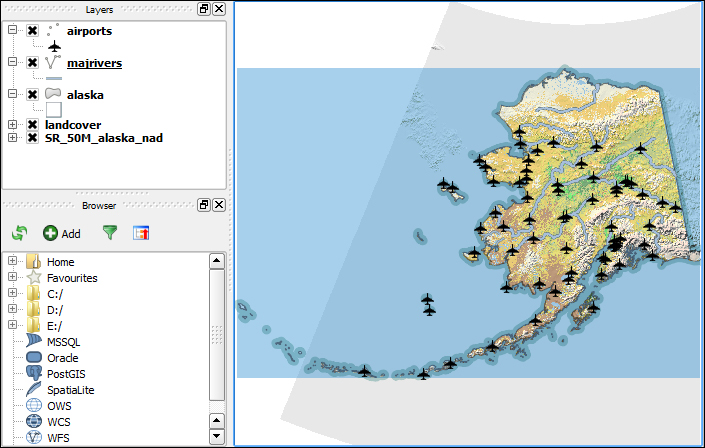Click the Collapse All icon in Browser toolbar
The width and height of the screenshot is (705, 448).
point(141,233)
